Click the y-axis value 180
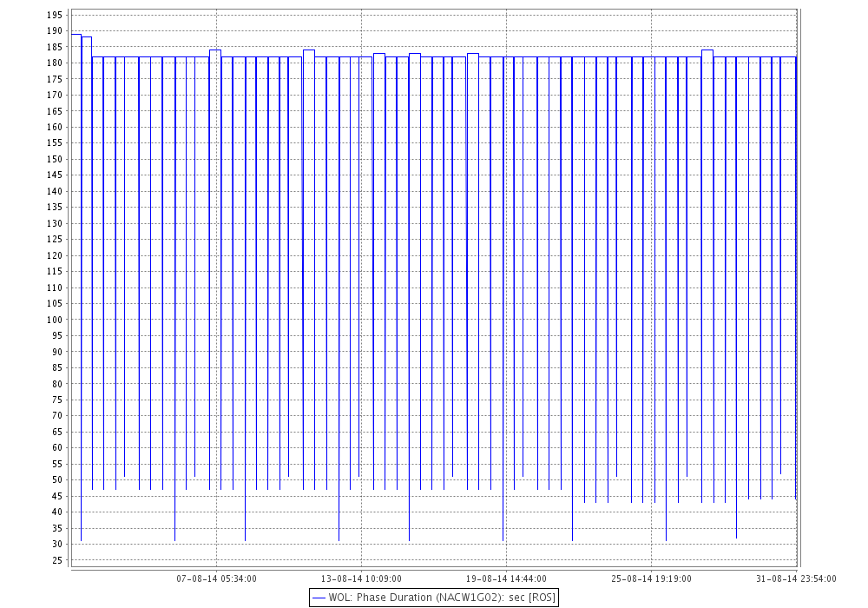This screenshot has height=608, width=868. point(54,63)
